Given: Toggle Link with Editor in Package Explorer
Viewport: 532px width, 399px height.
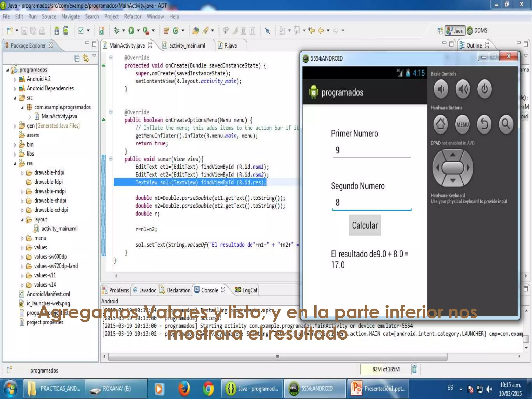Looking at the screenshot, I should pyautogui.click(x=85, y=58).
